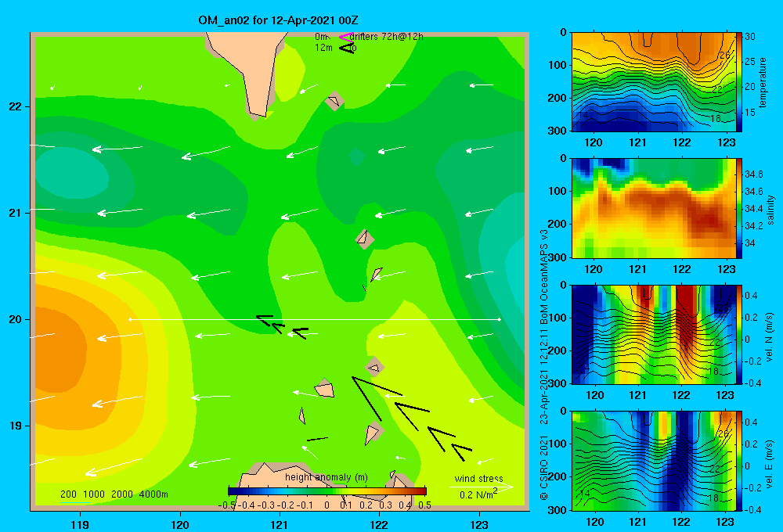Click the '0m' legend label

pyautogui.click(x=321, y=37)
